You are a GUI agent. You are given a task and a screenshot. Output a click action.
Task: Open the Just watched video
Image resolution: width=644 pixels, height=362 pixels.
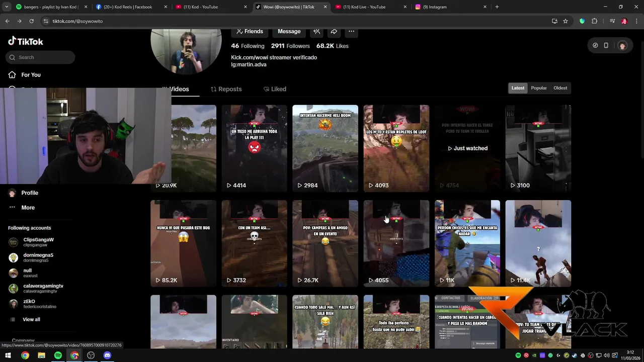click(467, 148)
